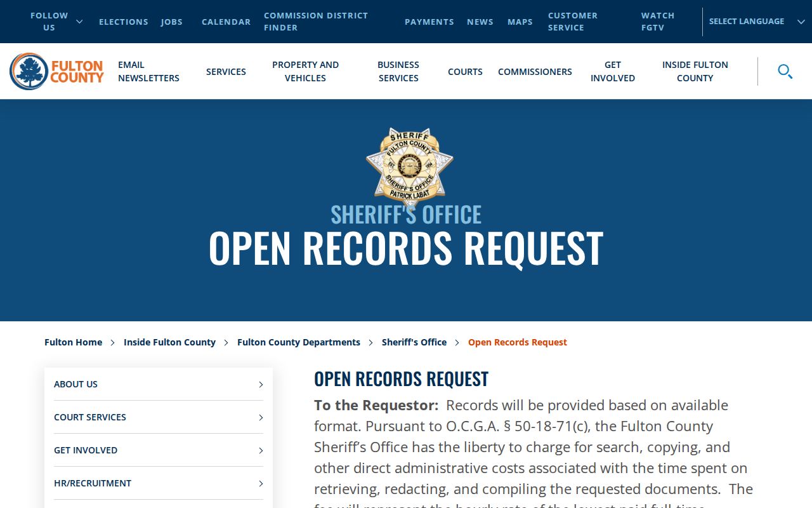Go to Fulton Home breadcrumb
The height and width of the screenshot is (508, 812).
point(73,342)
